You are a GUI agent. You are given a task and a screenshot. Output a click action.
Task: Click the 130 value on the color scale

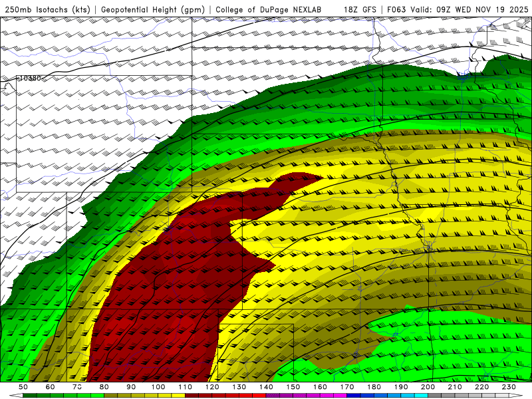pos(239,387)
